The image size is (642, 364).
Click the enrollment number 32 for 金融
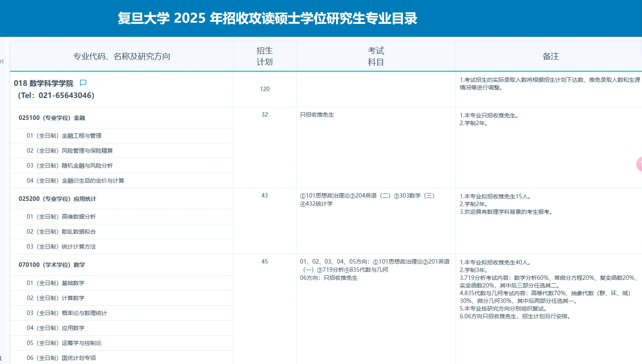point(264,115)
